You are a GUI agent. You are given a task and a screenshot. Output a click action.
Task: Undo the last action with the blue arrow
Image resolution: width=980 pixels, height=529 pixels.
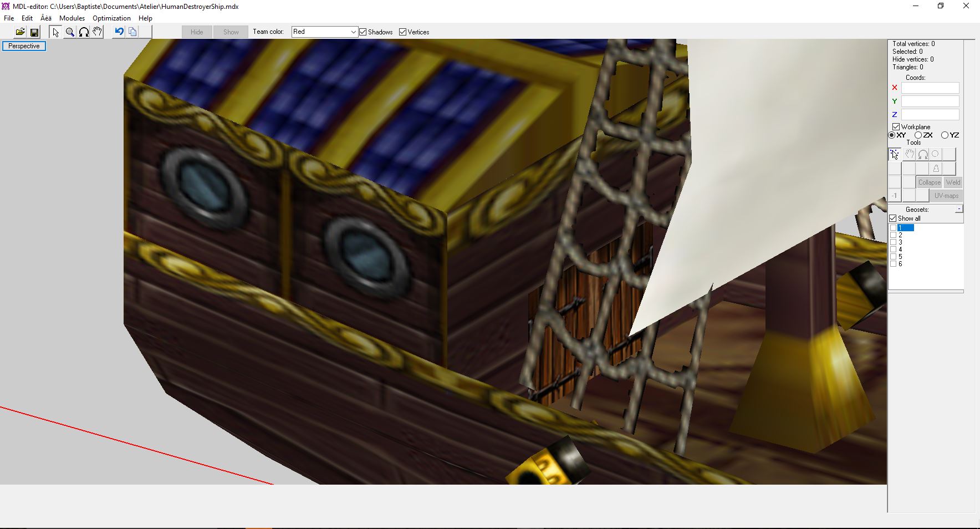tap(119, 32)
